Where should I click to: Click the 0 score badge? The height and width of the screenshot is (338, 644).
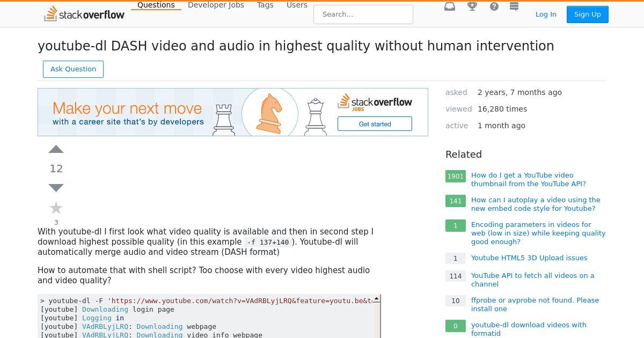click(456, 326)
